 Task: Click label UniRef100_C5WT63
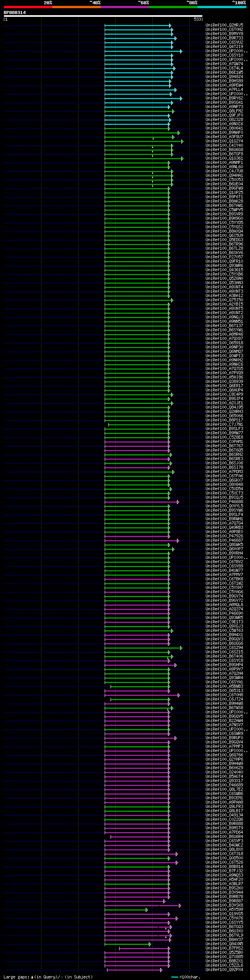[224, 630]
